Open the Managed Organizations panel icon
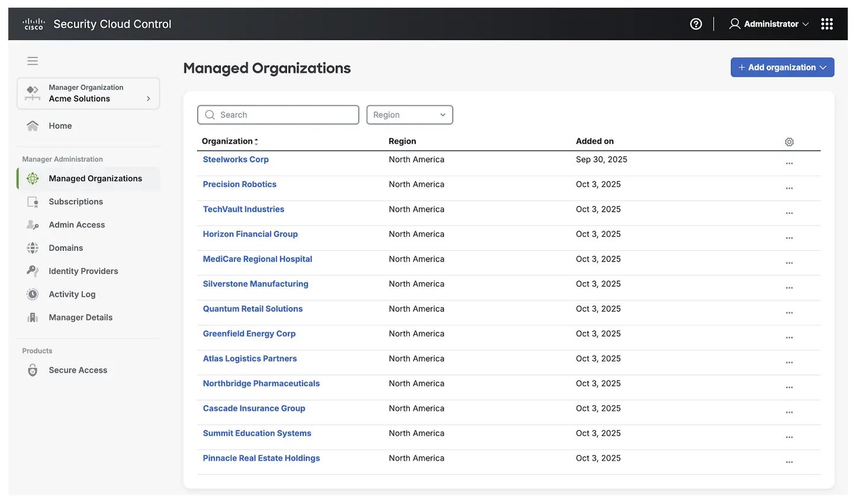855x504 pixels. 33,178
